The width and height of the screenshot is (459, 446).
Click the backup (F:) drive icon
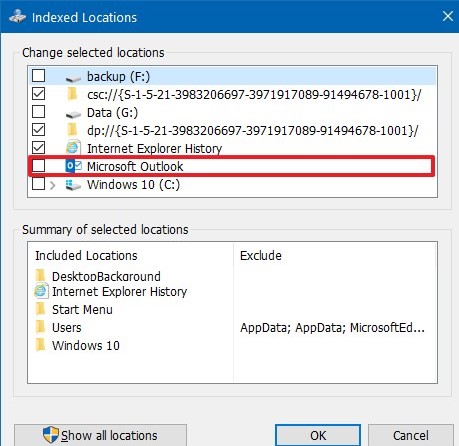pyautogui.click(x=73, y=79)
